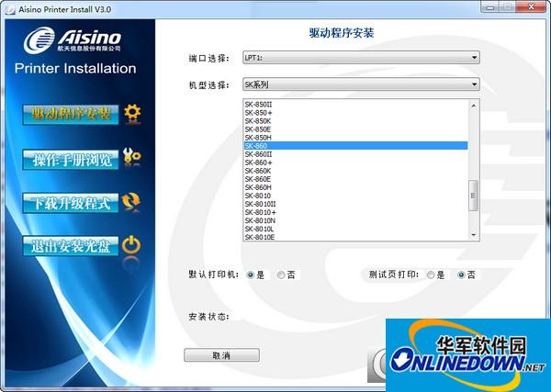Select SK-8010 in the model list
Image resolution: width=551 pixels, height=392 pixels.
point(355,196)
